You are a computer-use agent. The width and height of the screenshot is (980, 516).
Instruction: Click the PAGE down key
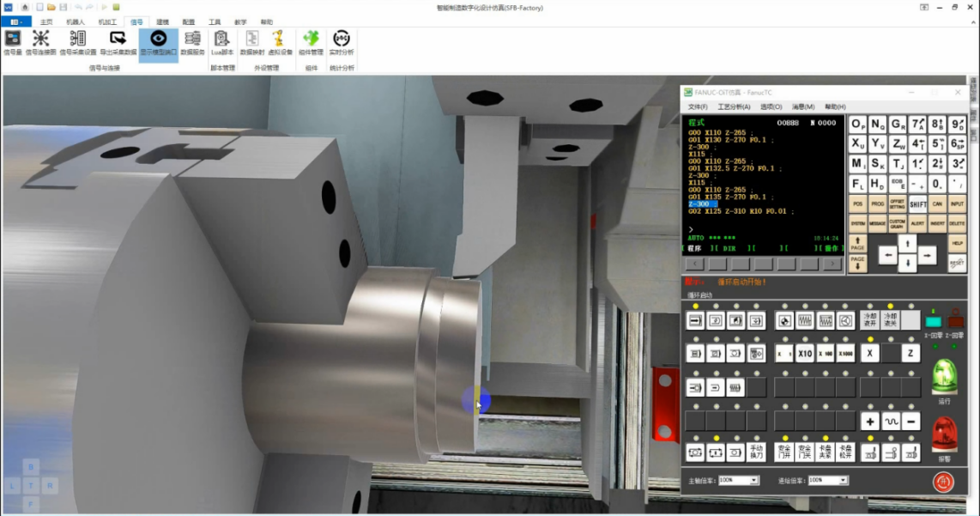pos(857,264)
